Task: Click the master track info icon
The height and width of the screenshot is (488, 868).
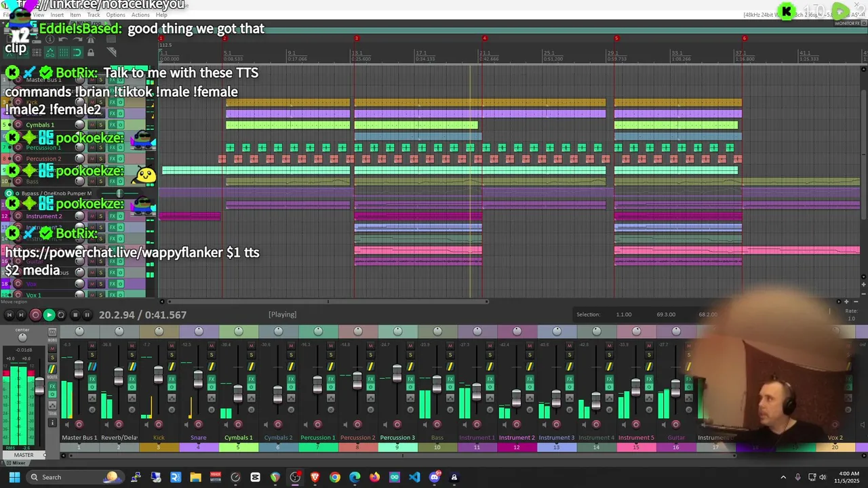Action: pyautogui.click(x=52, y=423)
